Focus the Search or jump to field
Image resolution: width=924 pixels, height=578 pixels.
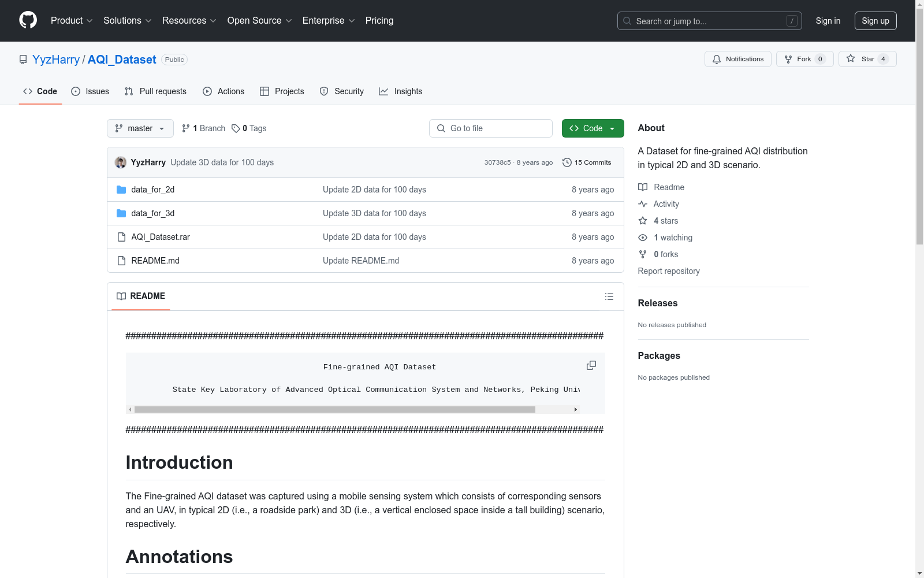(x=710, y=21)
